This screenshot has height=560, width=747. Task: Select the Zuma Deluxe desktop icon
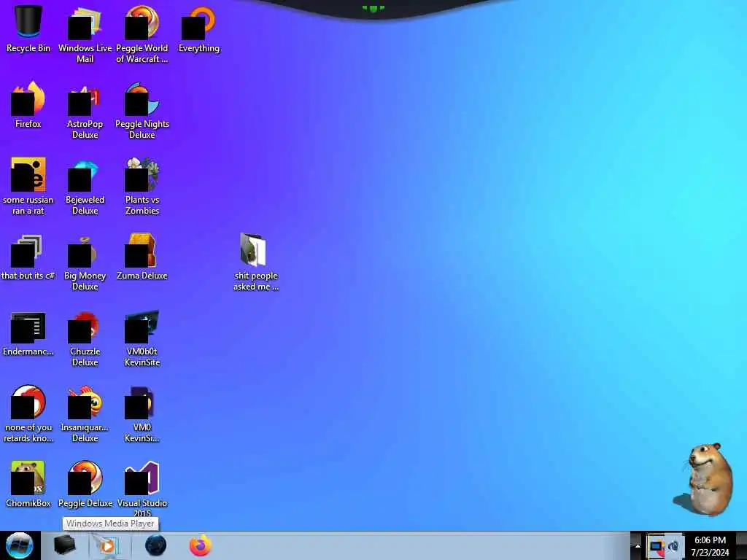click(142, 257)
